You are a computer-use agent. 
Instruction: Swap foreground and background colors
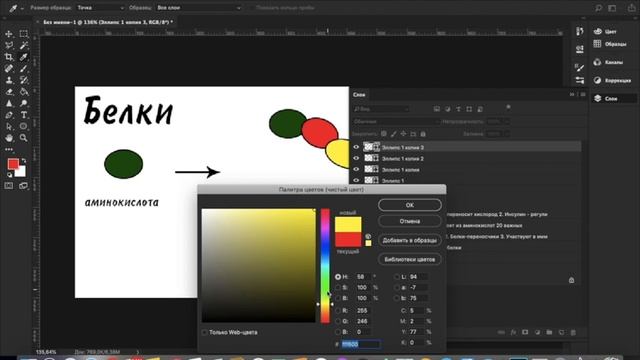tap(24, 160)
